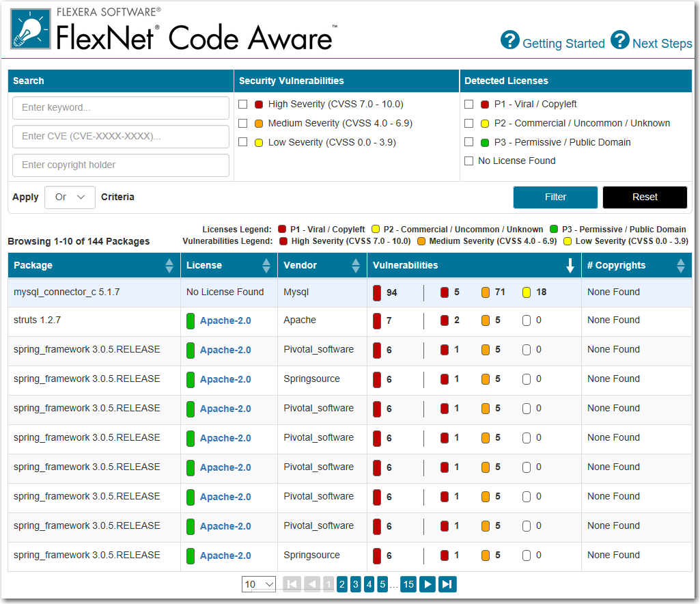Go to the next page arrow

pos(428,584)
